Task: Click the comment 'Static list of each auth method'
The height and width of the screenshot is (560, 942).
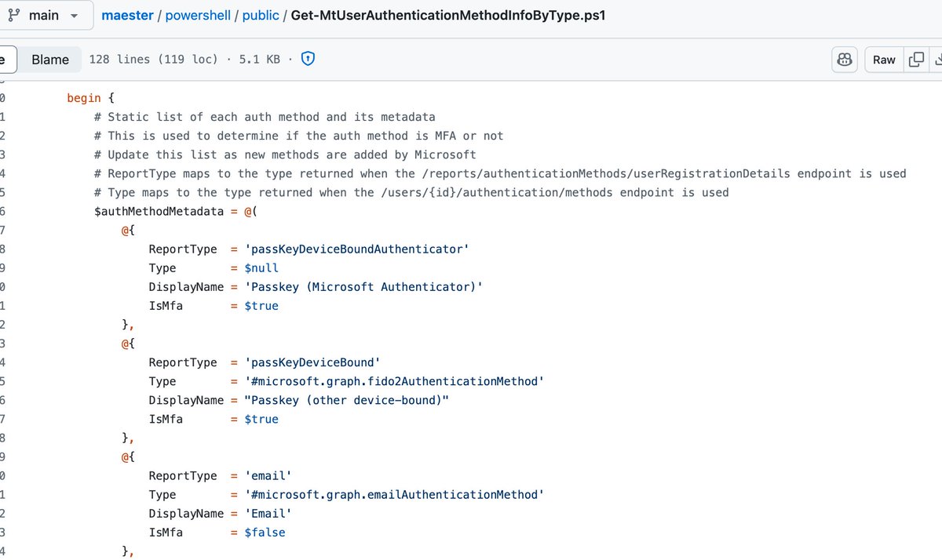Action: click(265, 117)
